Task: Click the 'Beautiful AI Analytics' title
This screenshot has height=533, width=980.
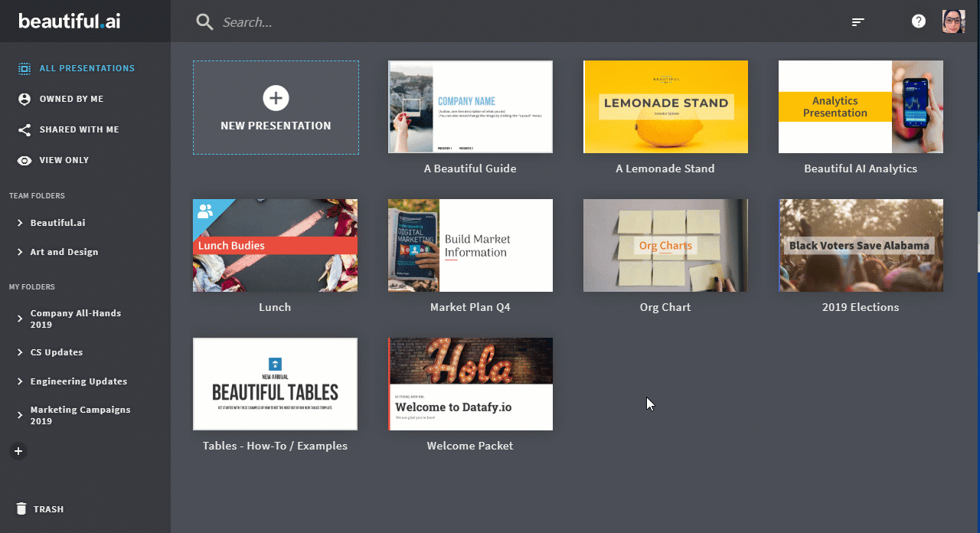Action: click(861, 168)
